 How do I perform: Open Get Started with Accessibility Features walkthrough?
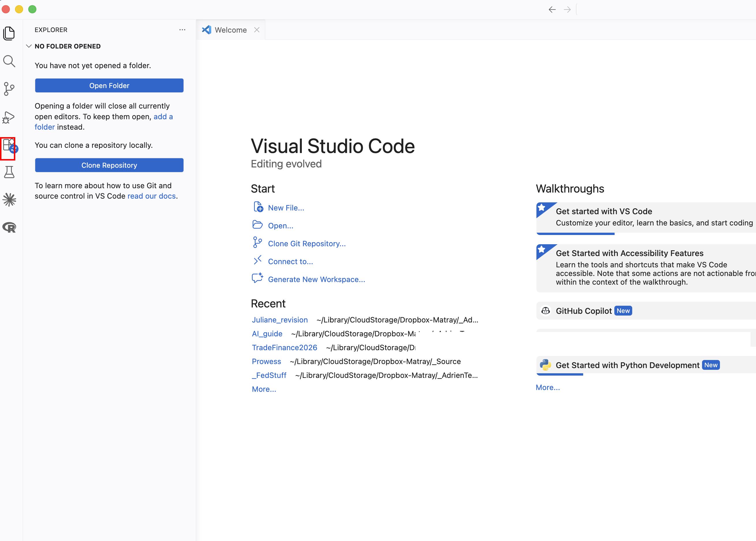(x=646, y=268)
